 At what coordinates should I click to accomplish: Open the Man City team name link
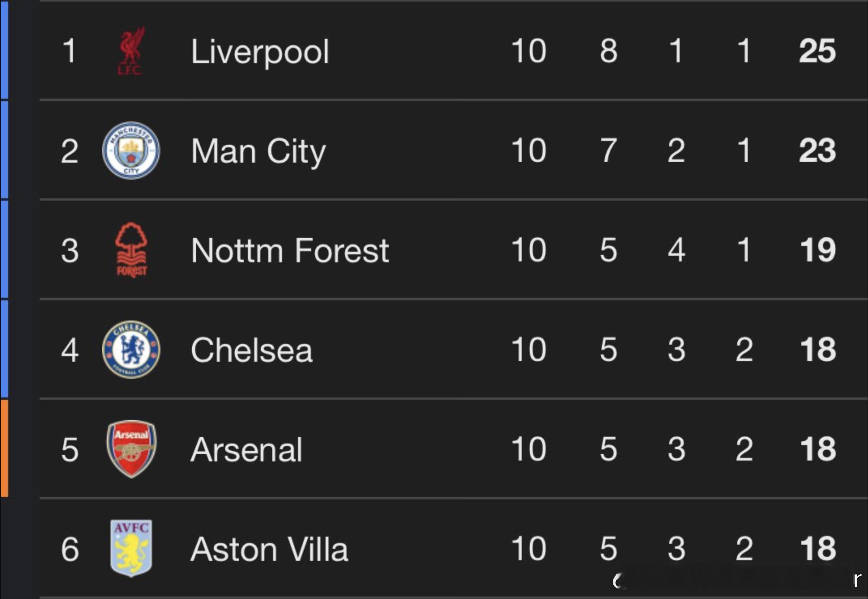(x=258, y=151)
